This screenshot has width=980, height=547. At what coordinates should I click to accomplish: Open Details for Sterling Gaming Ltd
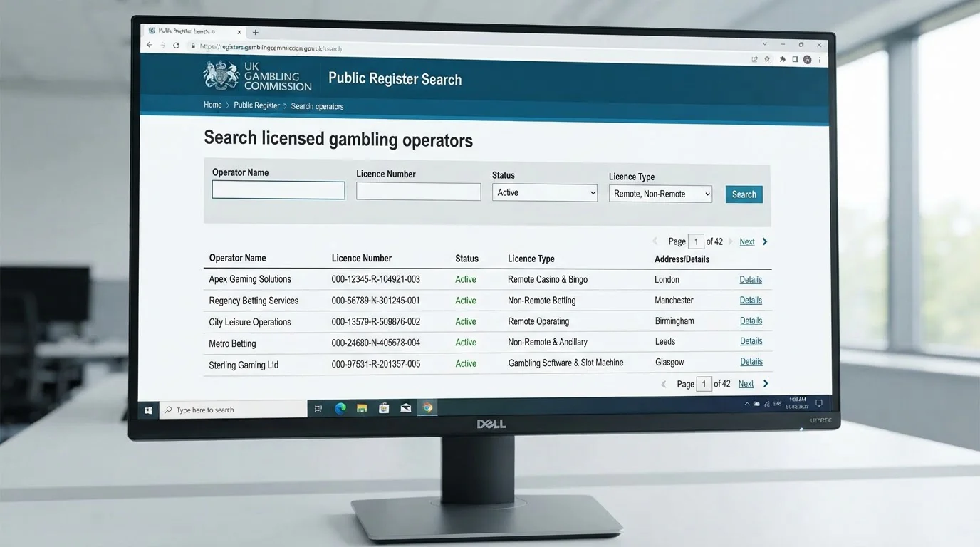[751, 362]
